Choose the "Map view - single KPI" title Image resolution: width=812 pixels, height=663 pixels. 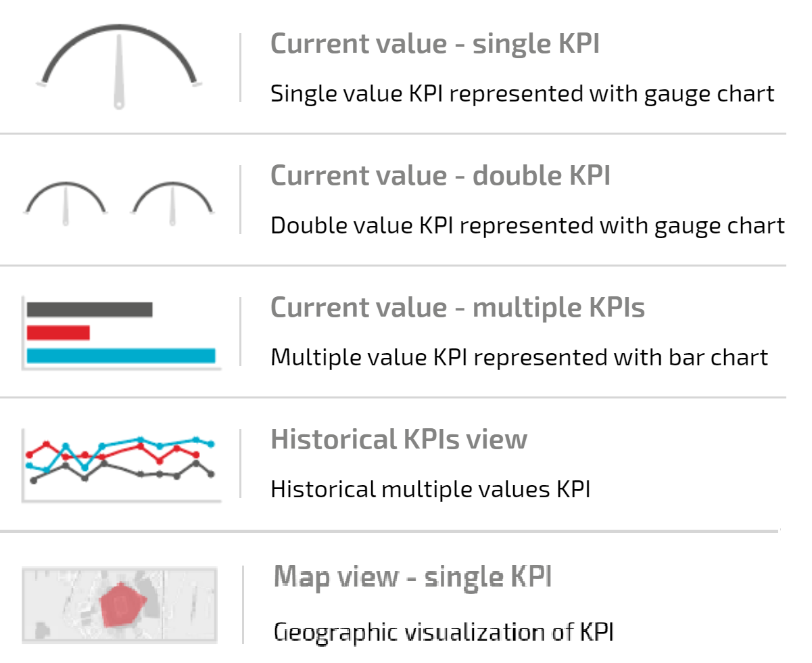point(413,576)
